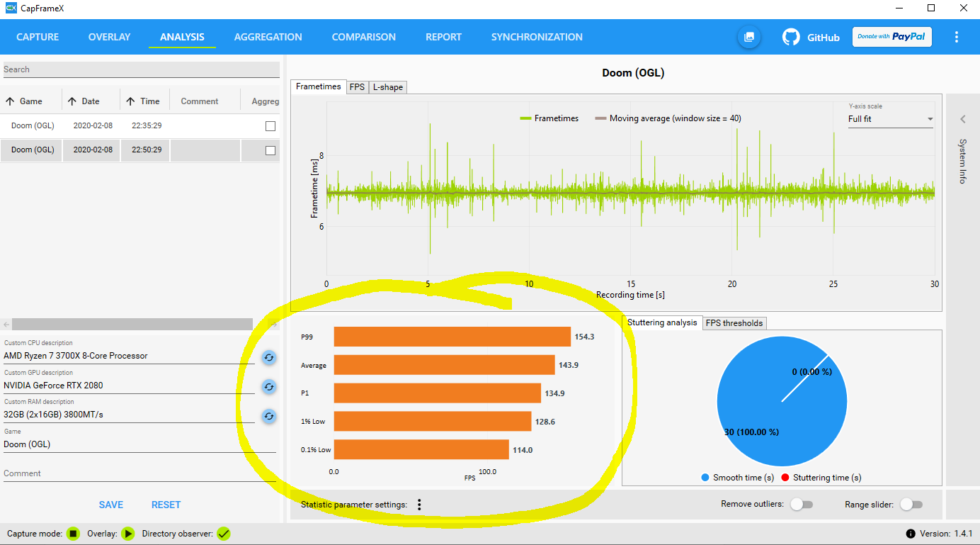
Task: Refresh the custom GPU description
Action: tap(269, 386)
